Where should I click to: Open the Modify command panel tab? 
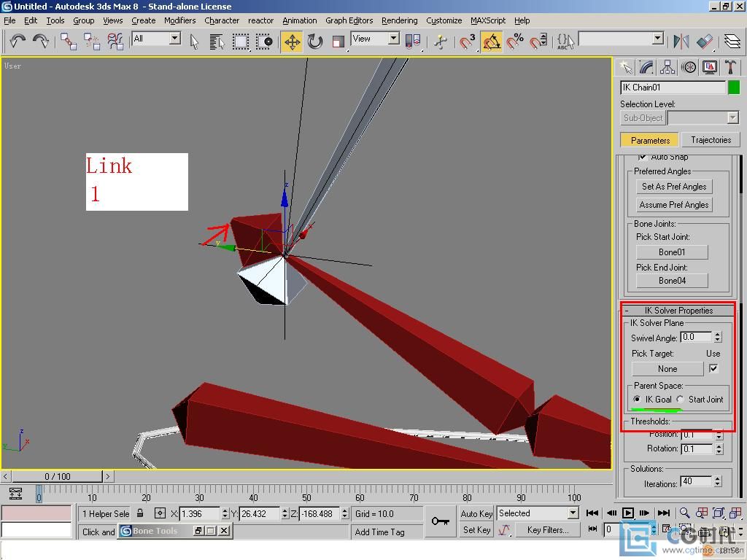[646, 67]
